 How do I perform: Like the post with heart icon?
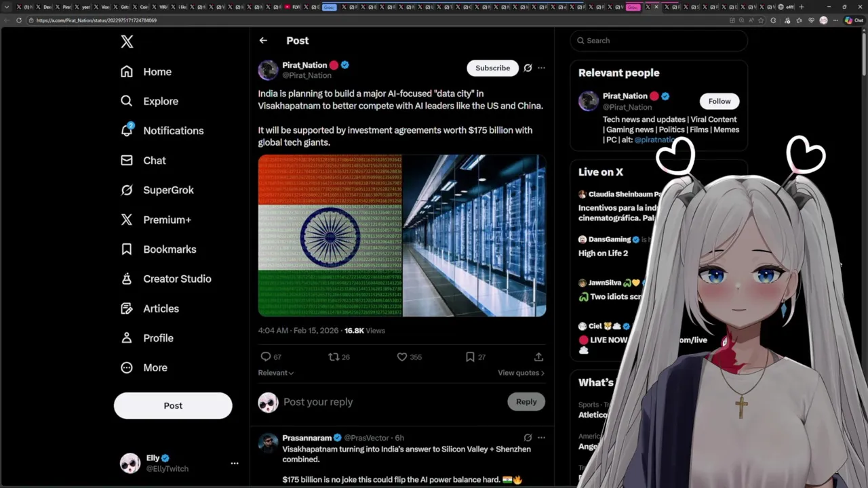pos(401,357)
